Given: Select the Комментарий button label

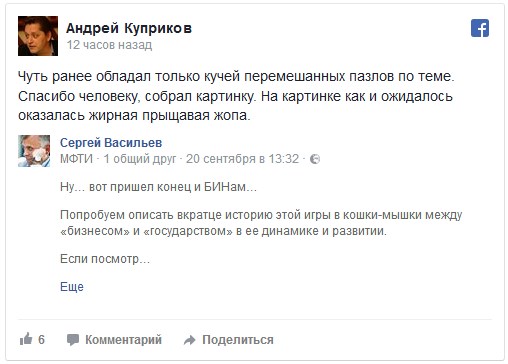Looking at the screenshot, I should pos(123,340).
